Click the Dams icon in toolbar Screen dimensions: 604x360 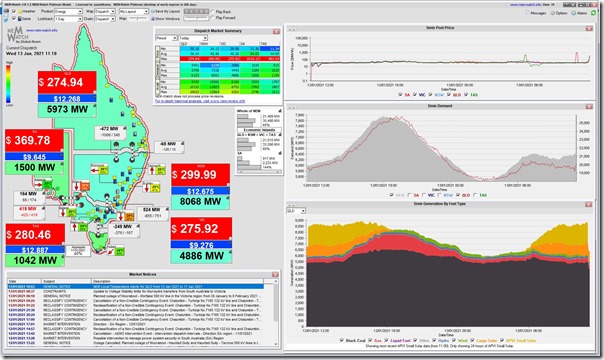[20, 18]
